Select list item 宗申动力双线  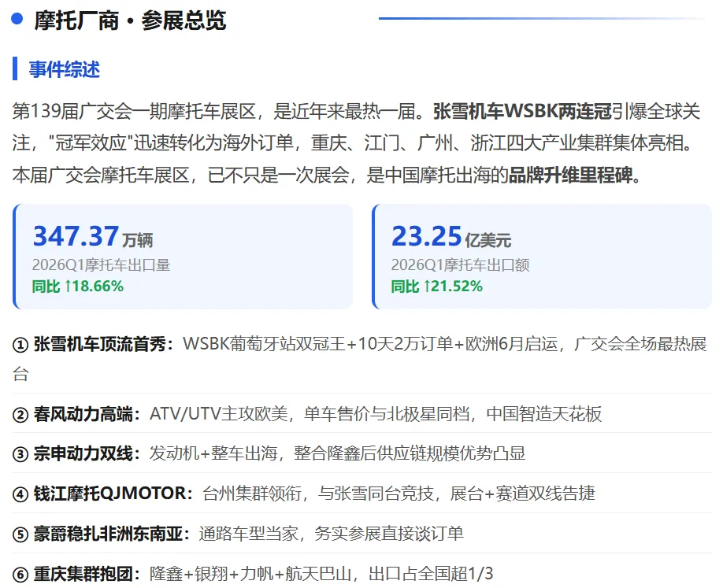point(362,453)
